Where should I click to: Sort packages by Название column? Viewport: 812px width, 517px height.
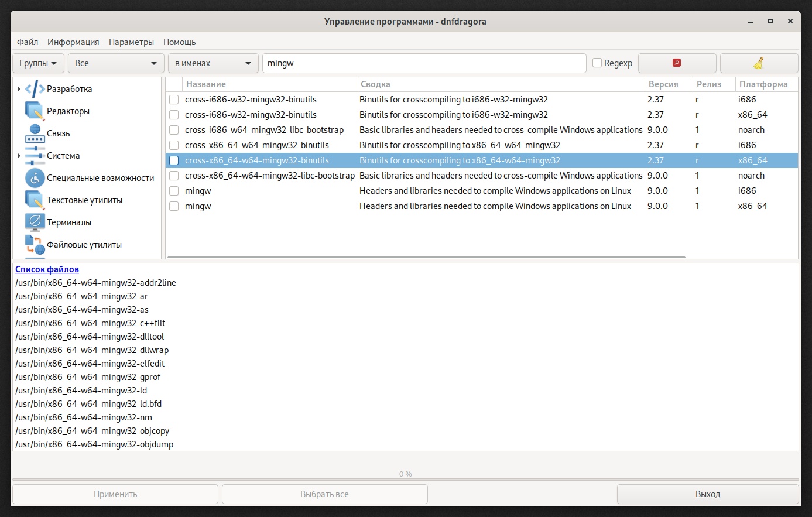click(x=269, y=84)
